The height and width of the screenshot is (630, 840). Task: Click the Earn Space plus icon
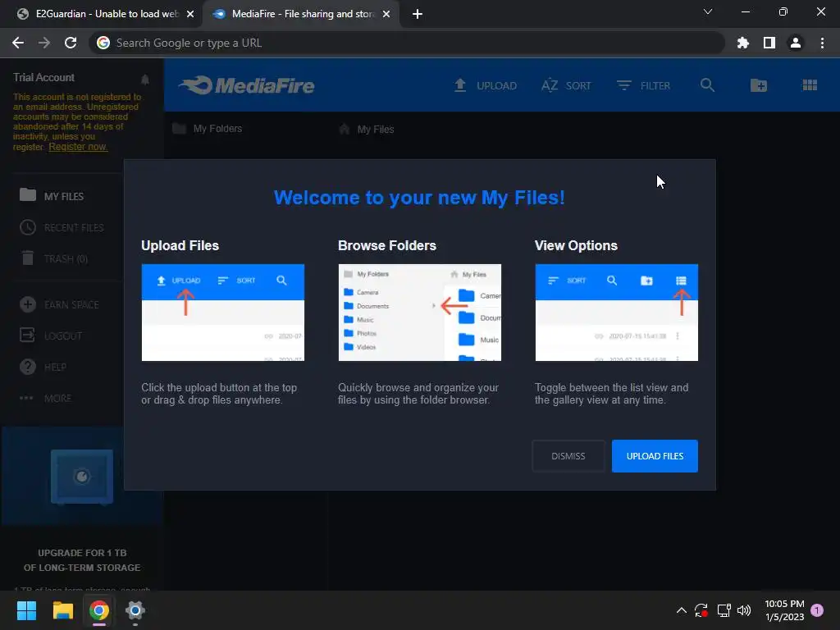click(x=28, y=304)
